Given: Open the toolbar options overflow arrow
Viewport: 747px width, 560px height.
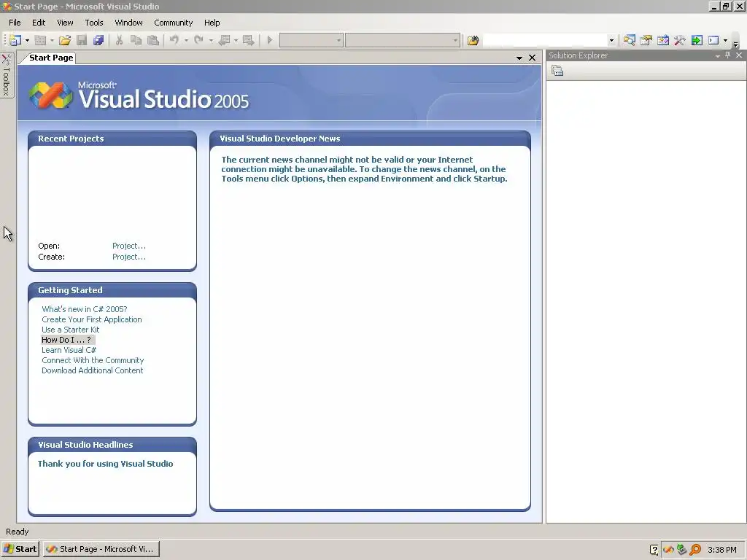Looking at the screenshot, I should click(x=735, y=44).
